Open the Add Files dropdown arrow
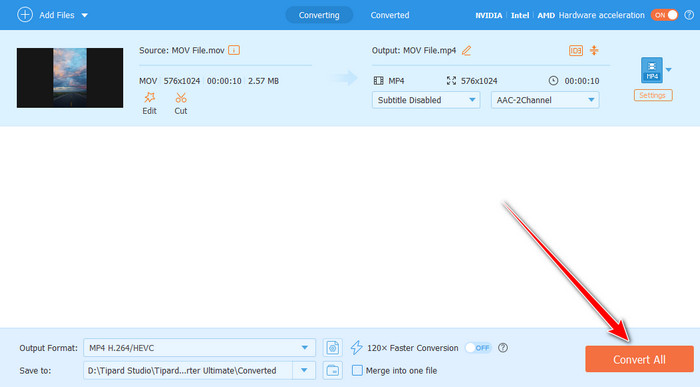Image resolution: width=700 pixels, height=387 pixels. 84,15
